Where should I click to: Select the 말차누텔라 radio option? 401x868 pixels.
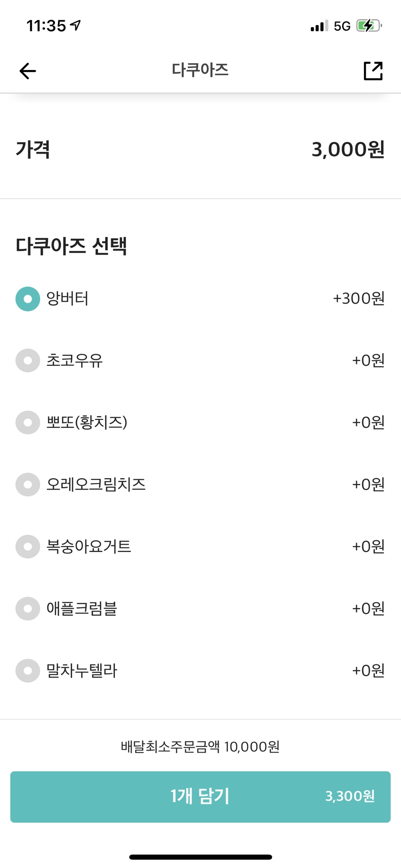(28, 671)
